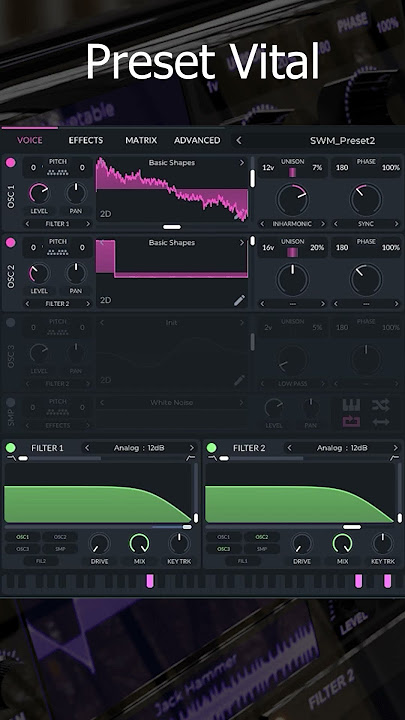The width and height of the screenshot is (405, 720).
Task: Click OSC 2 unison 16v voice count
Action: point(268,248)
